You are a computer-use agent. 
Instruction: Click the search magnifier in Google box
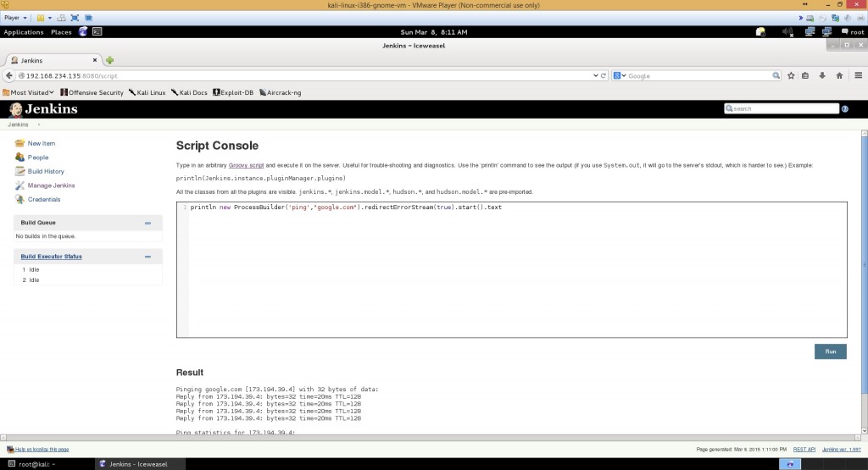tap(776, 75)
